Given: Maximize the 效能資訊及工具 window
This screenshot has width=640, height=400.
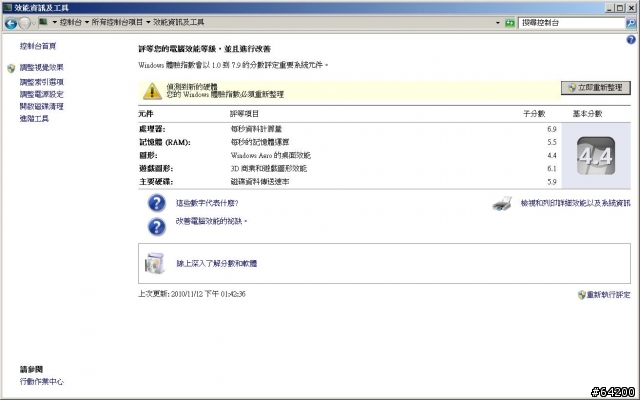Looking at the screenshot, I should point(620,8).
